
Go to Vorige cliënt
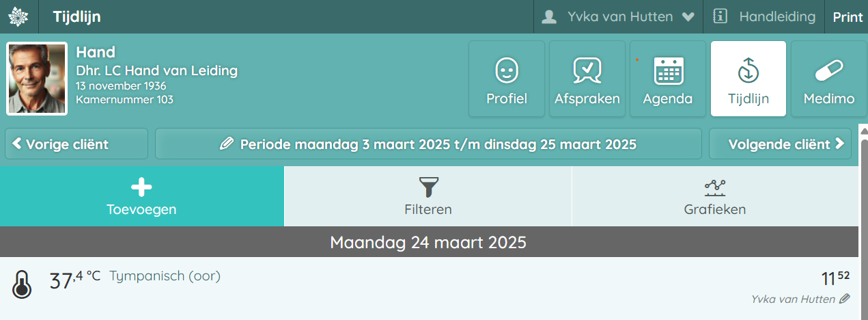(76, 144)
